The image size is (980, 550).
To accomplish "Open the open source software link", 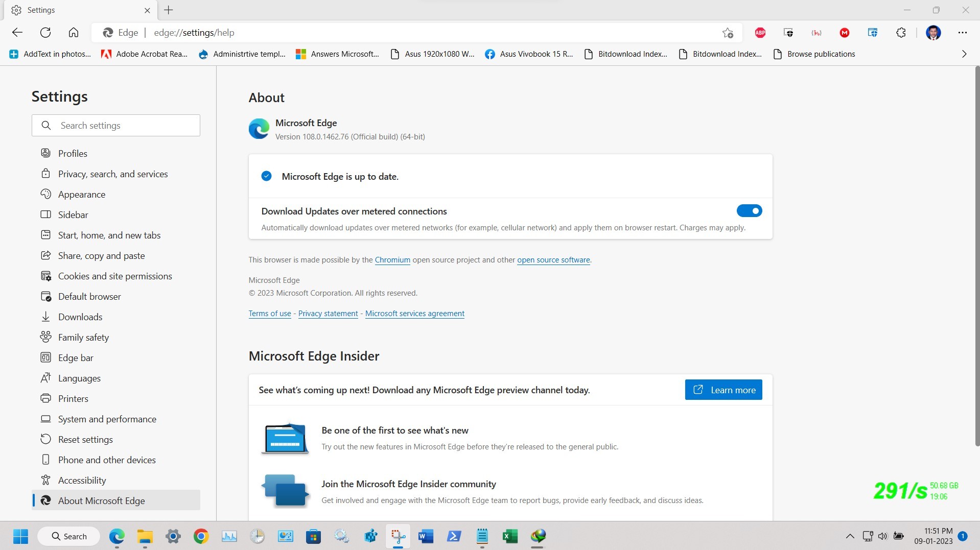I will point(553,259).
